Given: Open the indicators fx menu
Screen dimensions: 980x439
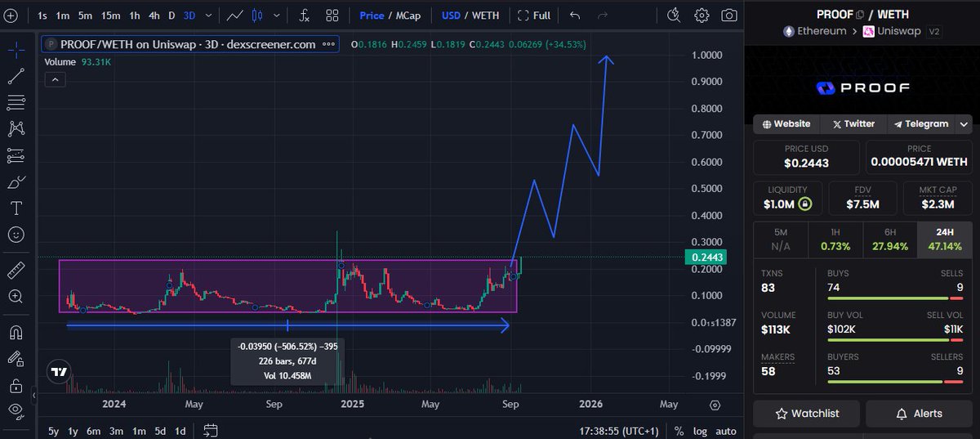Looking at the screenshot, I should pyautogui.click(x=304, y=15).
